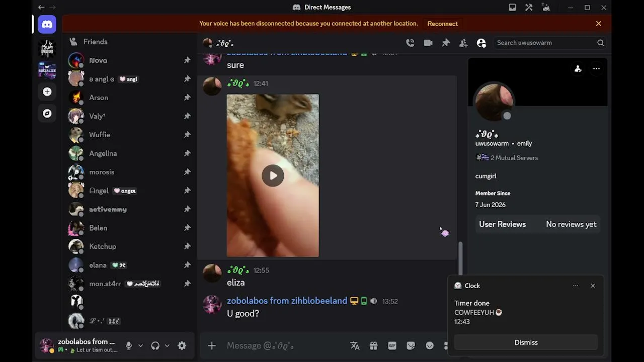Image resolution: width=644 pixels, height=362 pixels.
Task: Click the pin icon on Nova's row
Action: pos(187,60)
